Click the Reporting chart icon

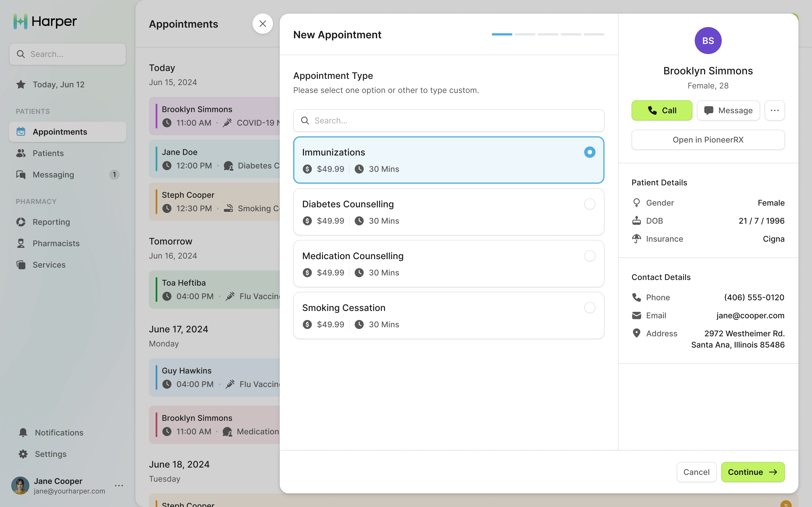pyautogui.click(x=21, y=222)
